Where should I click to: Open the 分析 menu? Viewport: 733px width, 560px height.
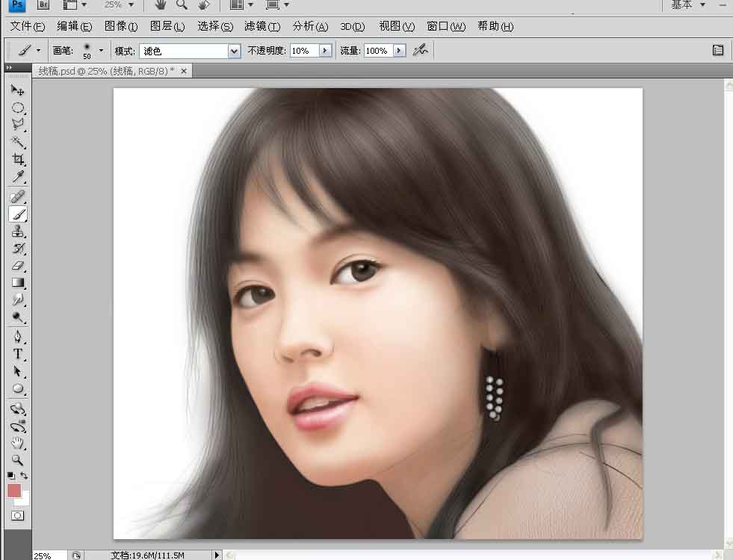pyautogui.click(x=310, y=26)
